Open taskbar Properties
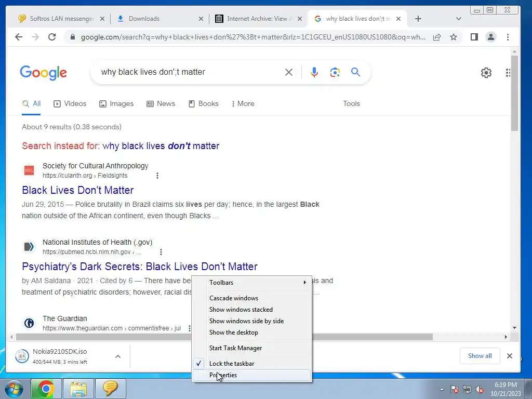Viewport: 532px width, 399px height. [252, 375]
